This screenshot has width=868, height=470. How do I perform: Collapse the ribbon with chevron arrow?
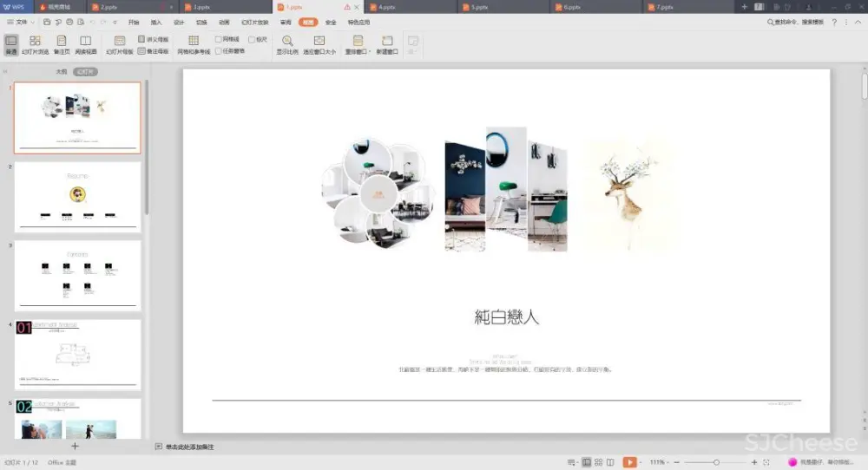click(x=858, y=23)
